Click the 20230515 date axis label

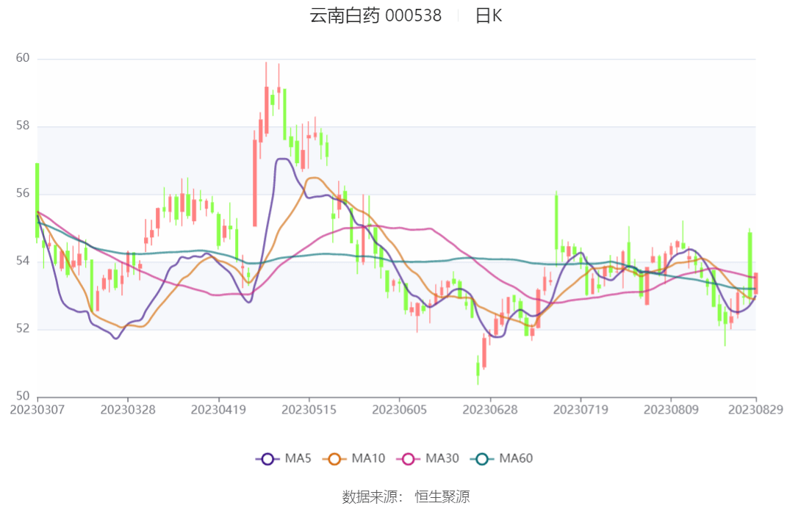click(x=309, y=410)
